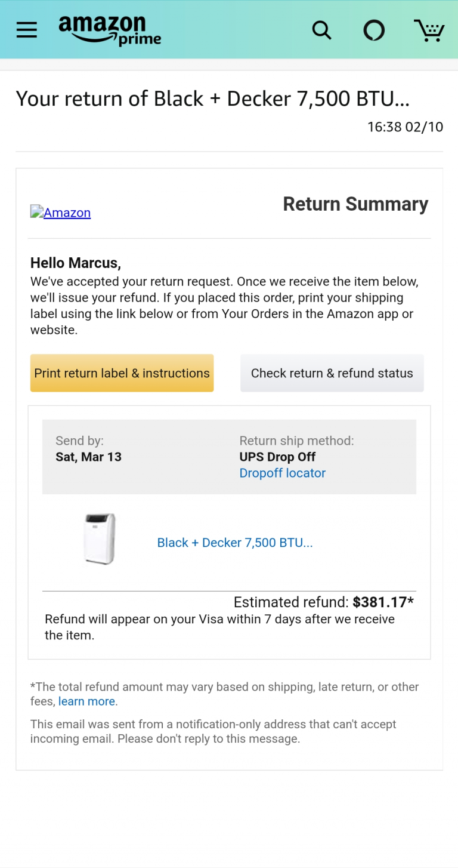Screen dimensions: 458x868
Task: Open the Dropoff locator link
Action: (282, 473)
